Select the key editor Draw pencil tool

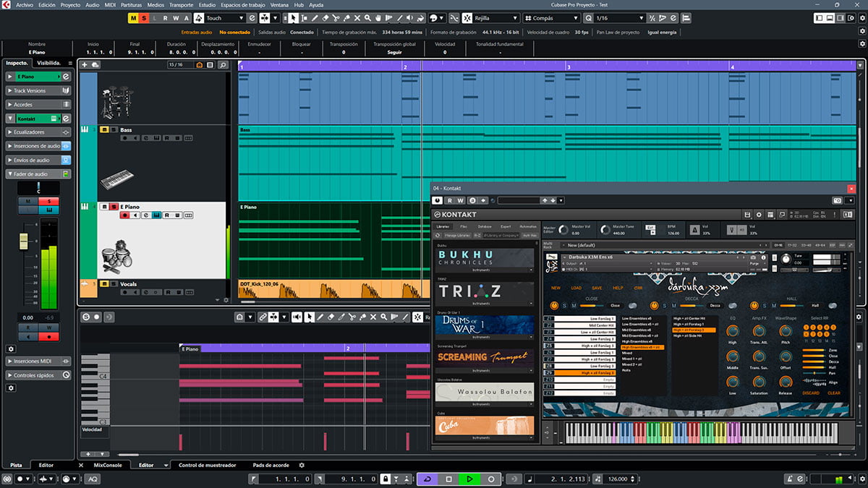pos(320,317)
